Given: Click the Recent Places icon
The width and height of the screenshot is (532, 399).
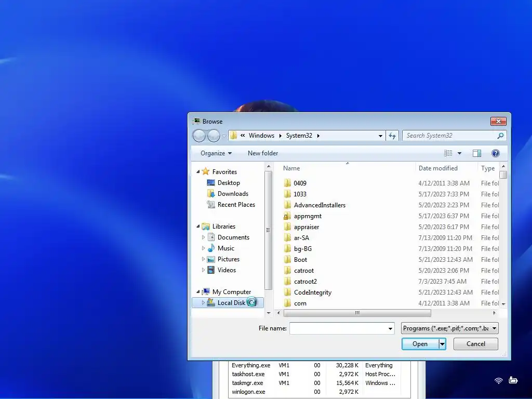Looking at the screenshot, I should click(x=211, y=205).
